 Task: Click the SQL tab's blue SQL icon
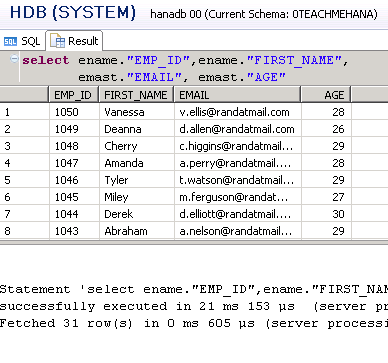click(x=10, y=42)
